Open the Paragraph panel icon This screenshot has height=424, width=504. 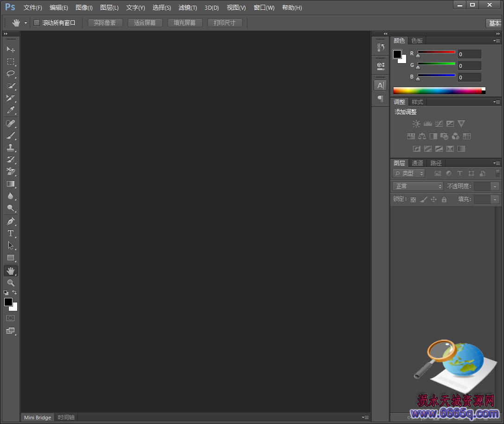(381, 98)
